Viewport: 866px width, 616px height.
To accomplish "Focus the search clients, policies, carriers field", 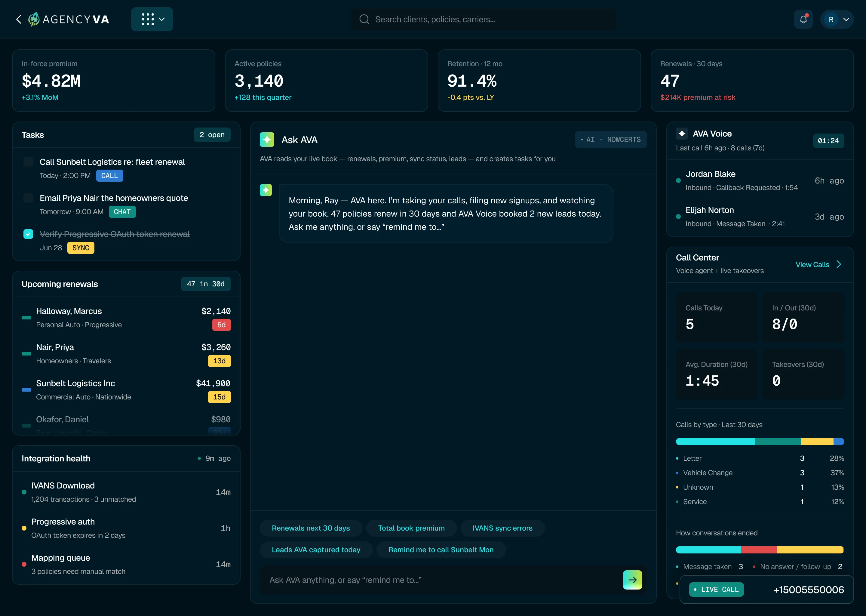I will [x=484, y=19].
